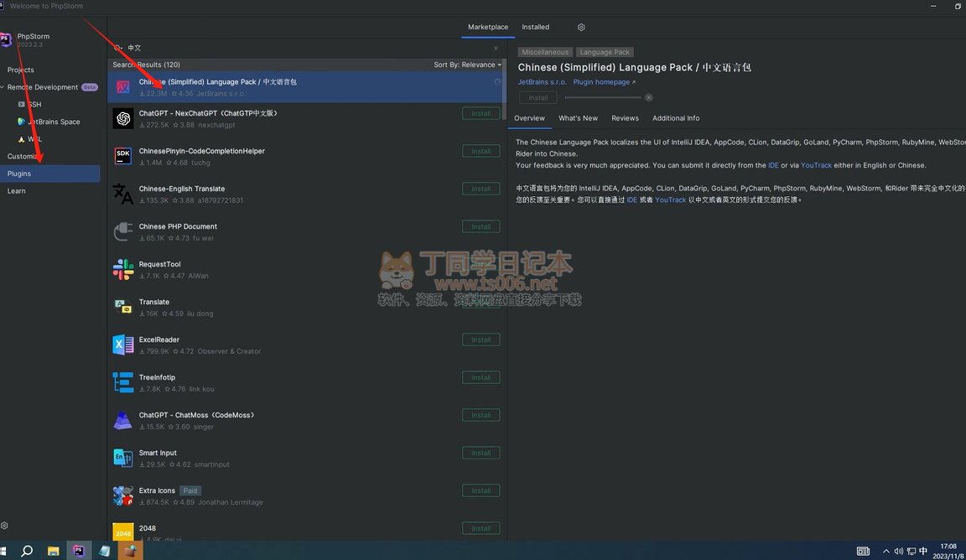Select ChatGPT - NexChatGPT plugin icon
This screenshot has width=966, height=560.
[123, 118]
